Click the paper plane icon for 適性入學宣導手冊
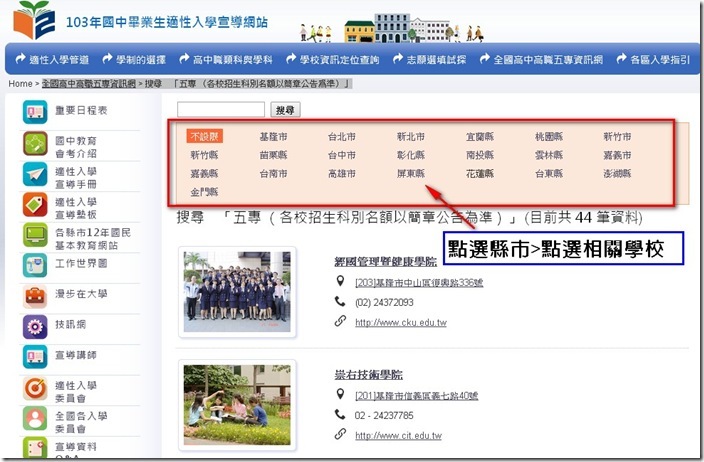This screenshot has height=462, width=704. [x=35, y=174]
